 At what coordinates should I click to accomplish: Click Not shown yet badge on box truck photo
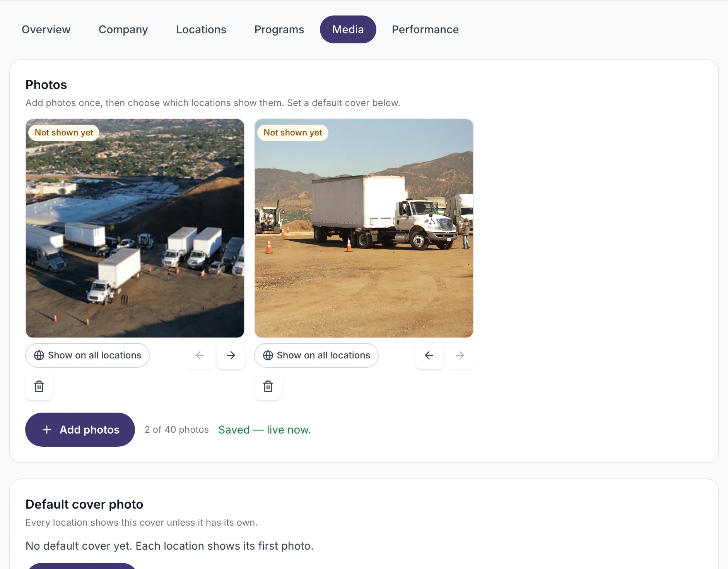tap(293, 133)
